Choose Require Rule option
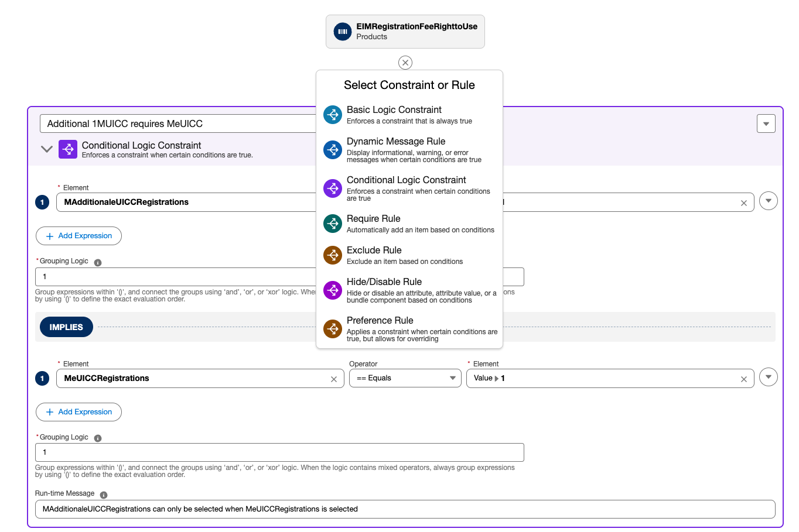 click(x=409, y=224)
